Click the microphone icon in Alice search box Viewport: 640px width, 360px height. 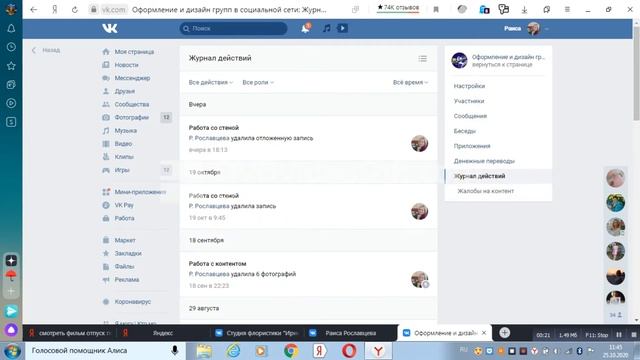pyautogui.click(x=175, y=350)
